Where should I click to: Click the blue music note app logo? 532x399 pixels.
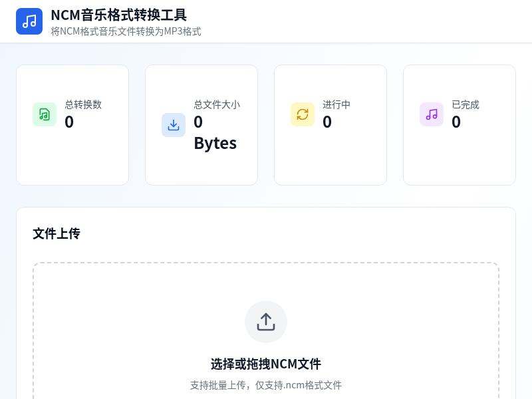(x=29, y=21)
